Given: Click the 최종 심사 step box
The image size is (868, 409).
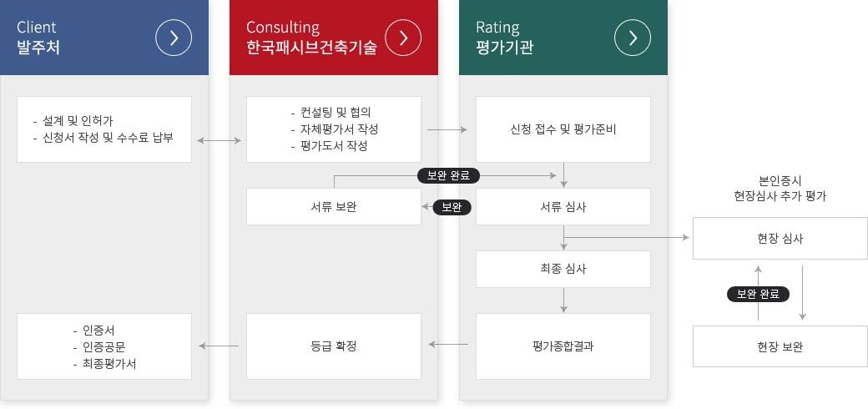Looking at the screenshot, I should click(563, 270).
